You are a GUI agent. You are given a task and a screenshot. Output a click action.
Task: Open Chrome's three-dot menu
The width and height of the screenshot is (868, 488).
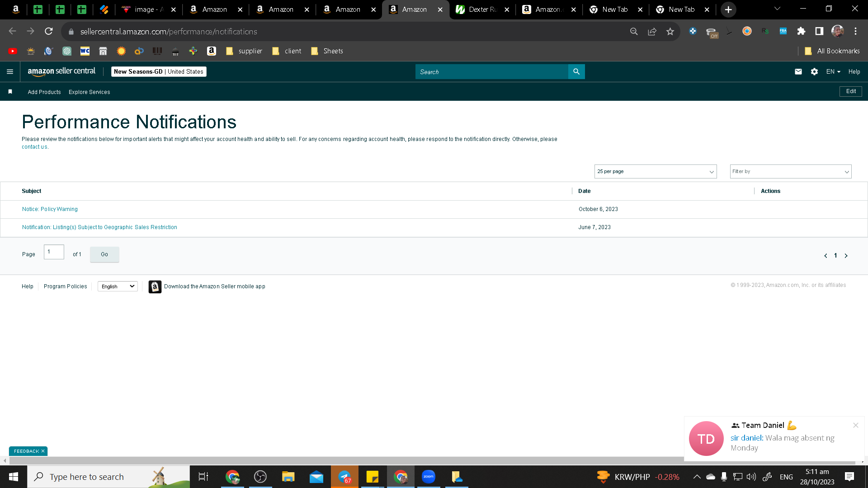click(855, 31)
